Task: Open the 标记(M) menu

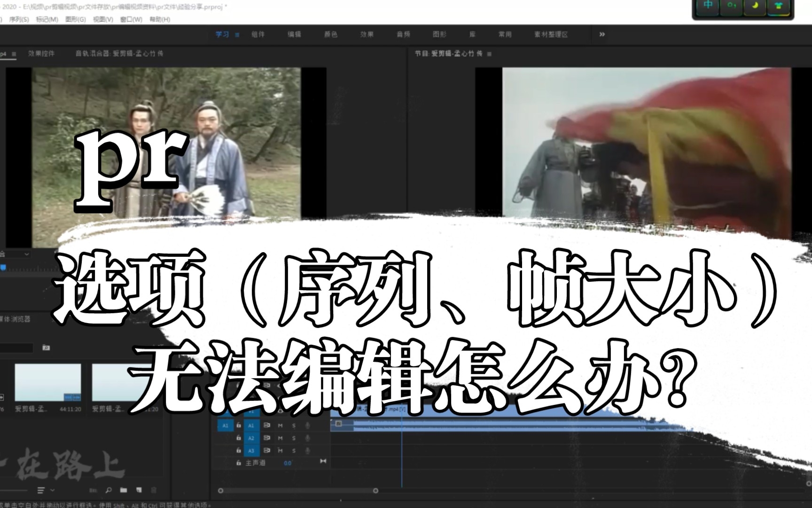Action: click(47, 19)
